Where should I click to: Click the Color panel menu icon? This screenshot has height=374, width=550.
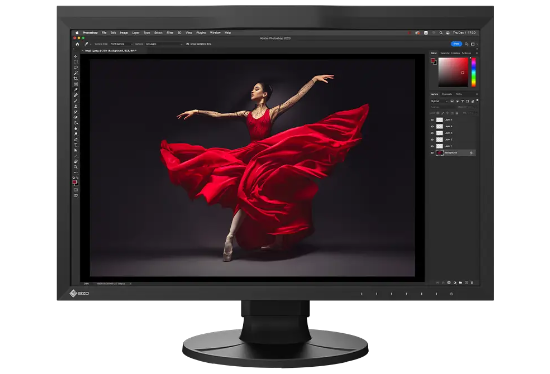477,53
